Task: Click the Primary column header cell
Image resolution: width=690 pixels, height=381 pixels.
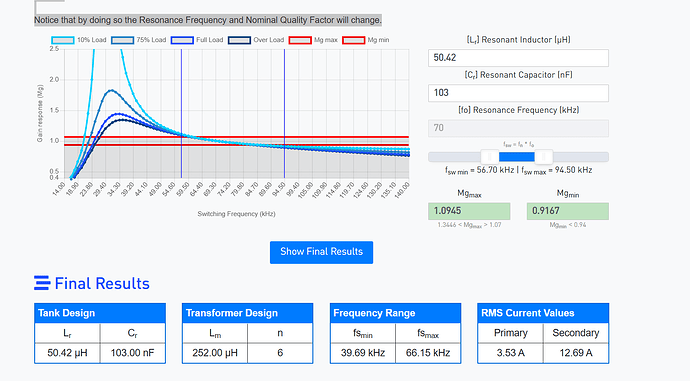Action: (510, 333)
